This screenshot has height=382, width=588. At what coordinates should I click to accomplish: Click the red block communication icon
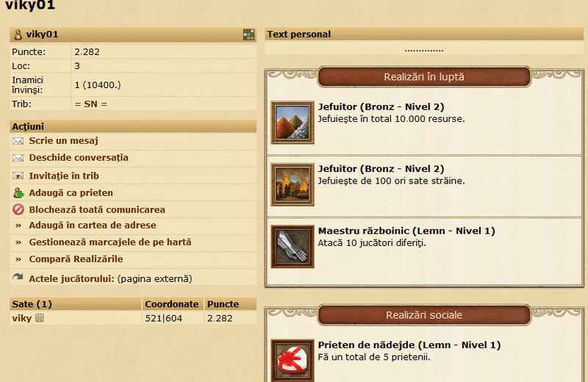coord(18,209)
